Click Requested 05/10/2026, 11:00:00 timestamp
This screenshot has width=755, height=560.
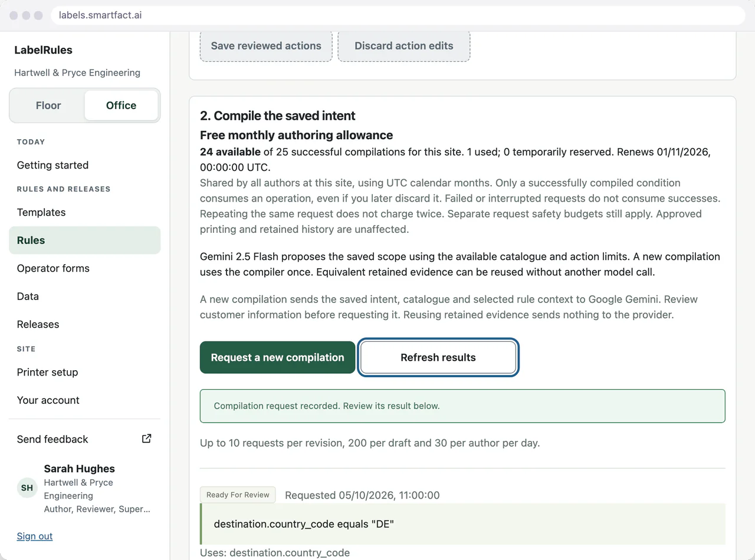pyautogui.click(x=362, y=495)
